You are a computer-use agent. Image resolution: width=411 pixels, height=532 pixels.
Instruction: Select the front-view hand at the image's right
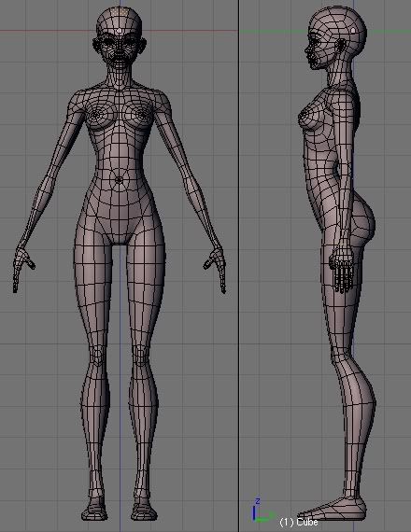(216, 269)
